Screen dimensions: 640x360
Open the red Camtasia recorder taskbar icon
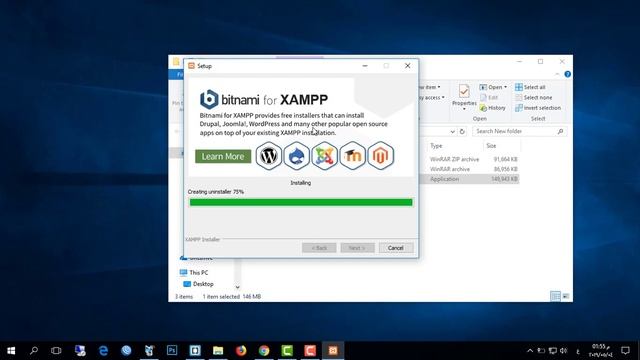pyautogui.click(x=310, y=351)
